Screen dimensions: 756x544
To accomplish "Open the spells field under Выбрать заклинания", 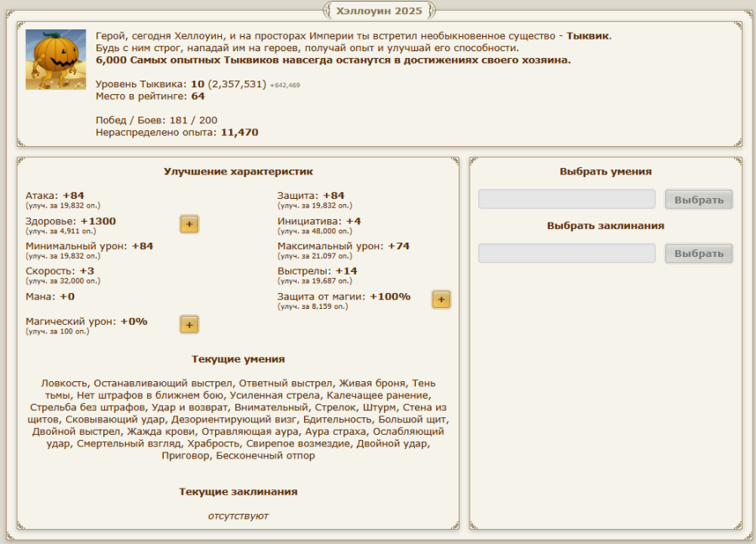I will tap(566, 254).
